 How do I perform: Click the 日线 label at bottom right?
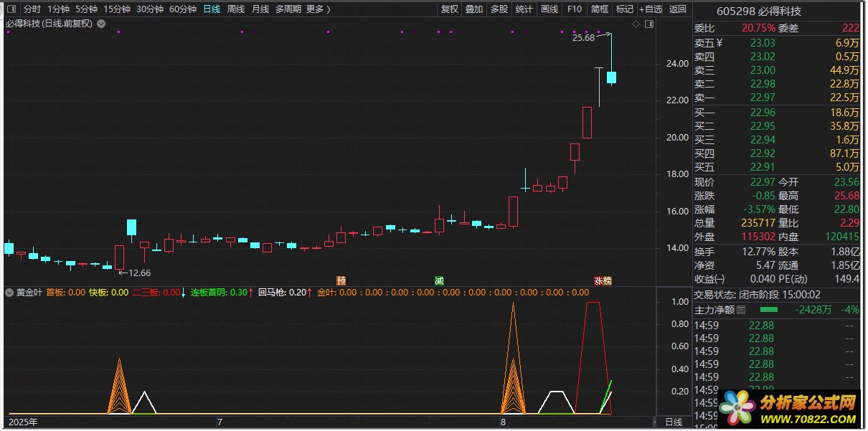[x=674, y=422]
